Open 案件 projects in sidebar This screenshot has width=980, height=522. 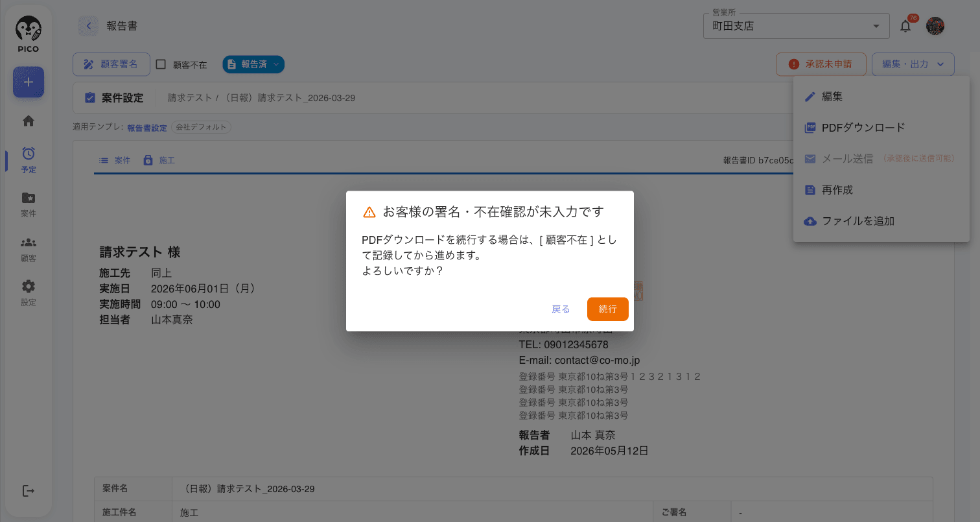coord(29,204)
